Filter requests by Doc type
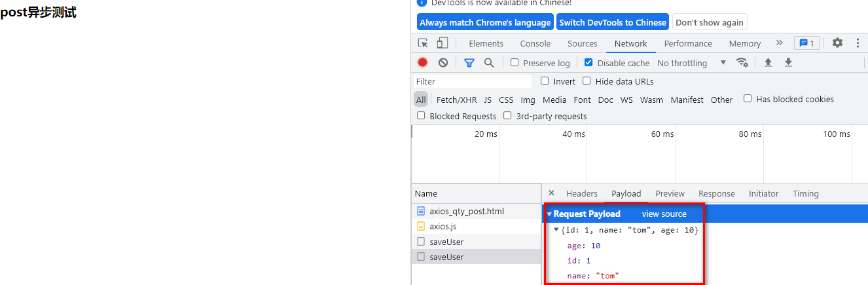Image resolution: width=868 pixels, height=285 pixels. click(606, 100)
